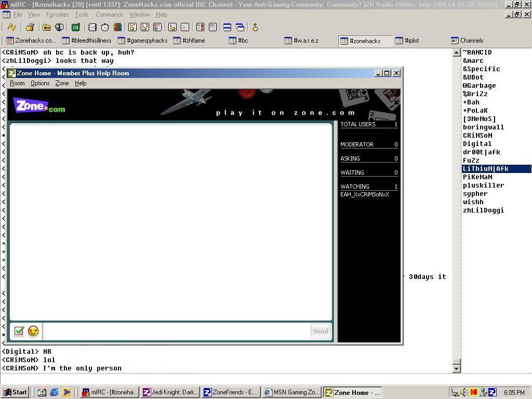The image size is (532, 399).
Task: Switch to the #iplist channel tab
Action: coord(421,41)
